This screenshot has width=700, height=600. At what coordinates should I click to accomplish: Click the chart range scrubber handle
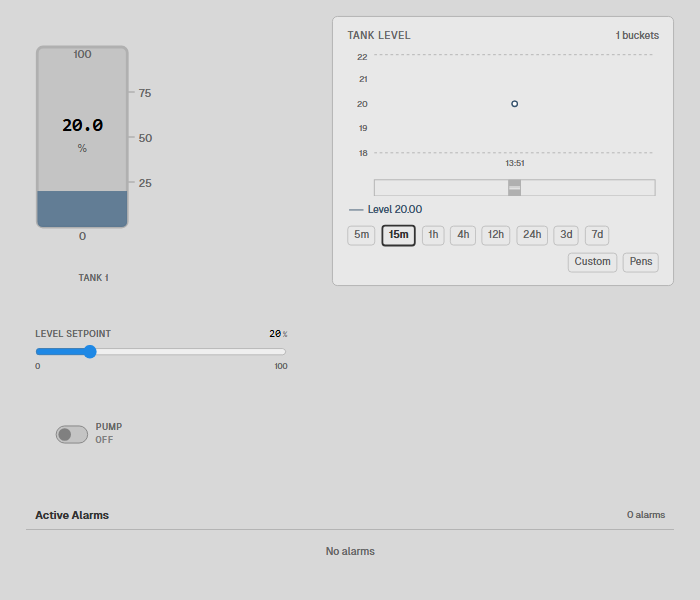pyautogui.click(x=514, y=188)
